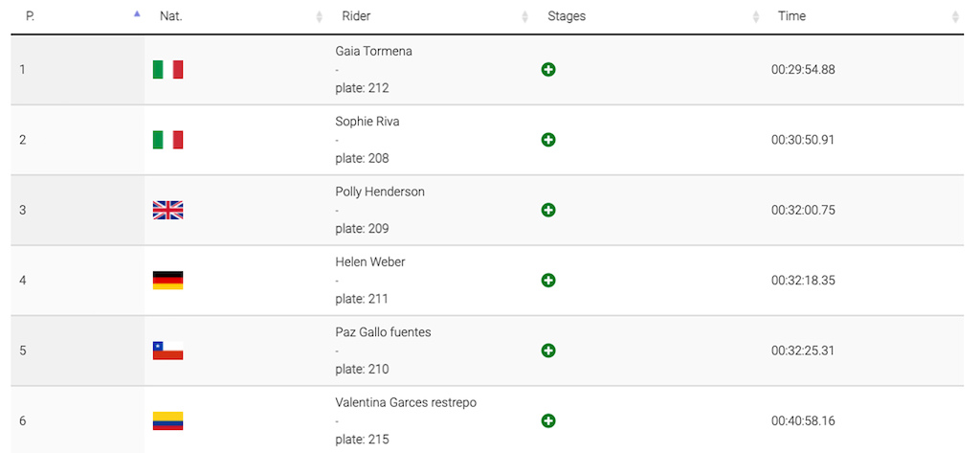Click the Italian flag for Gaia Tormena
This screenshot has width=980, height=453.
coord(167,70)
